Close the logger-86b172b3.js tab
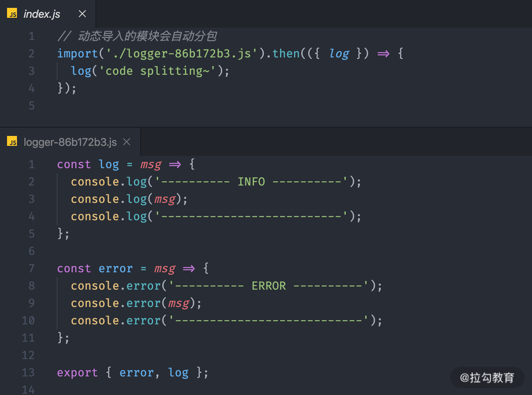532x395 pixels. (127, 142)
